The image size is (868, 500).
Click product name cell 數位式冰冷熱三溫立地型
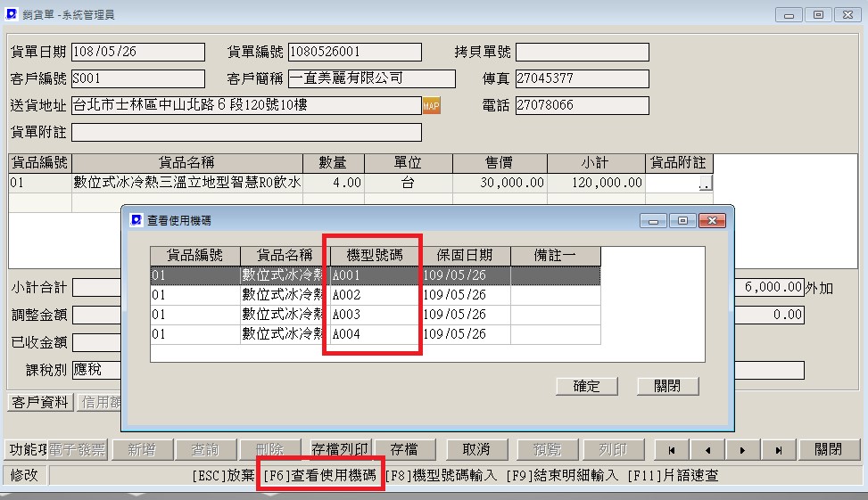tap(187, 183)
